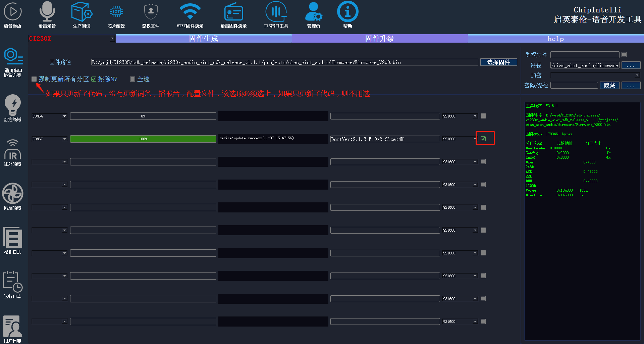Click the 选择固件 button
Screen dimensions: 644x344
pyautogui.click(x=498, y=62)
